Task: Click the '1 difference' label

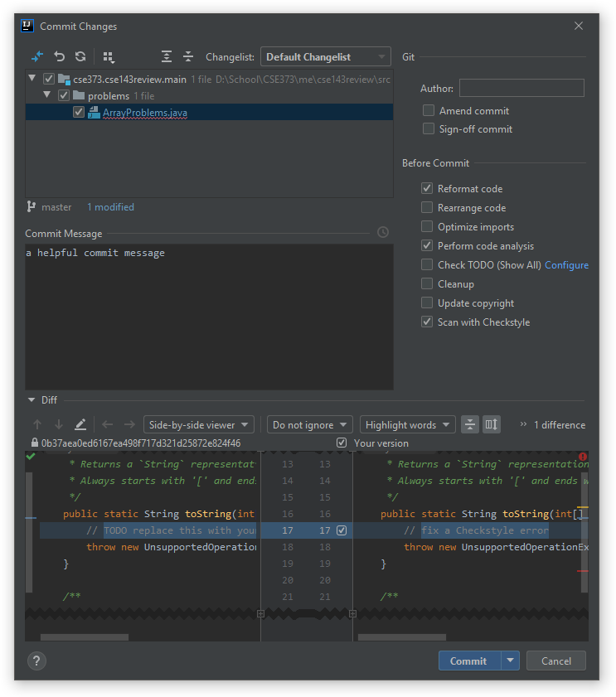Action: pyautogui.click(x=560, y=425)
